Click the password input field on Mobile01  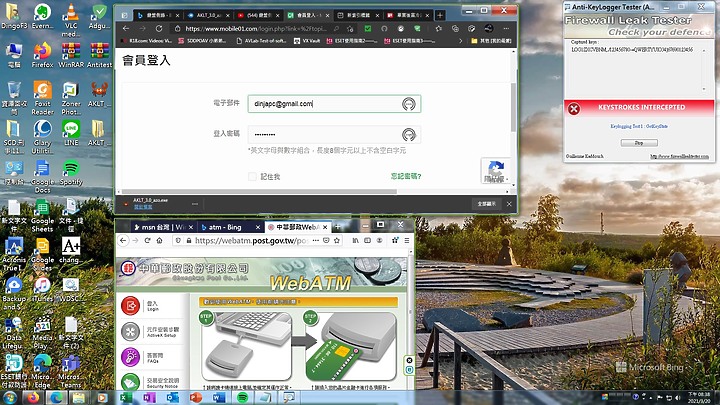[x=334, y=135]
